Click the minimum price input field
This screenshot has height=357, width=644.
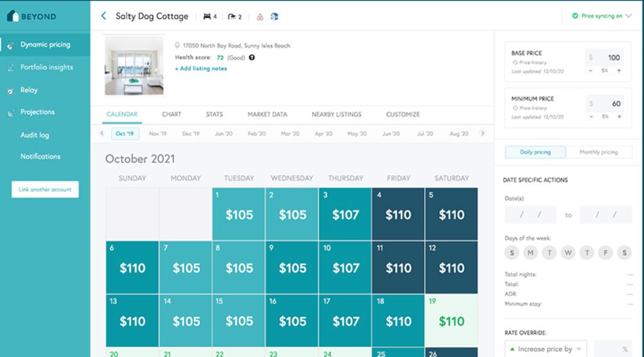(x=604, y=104)
